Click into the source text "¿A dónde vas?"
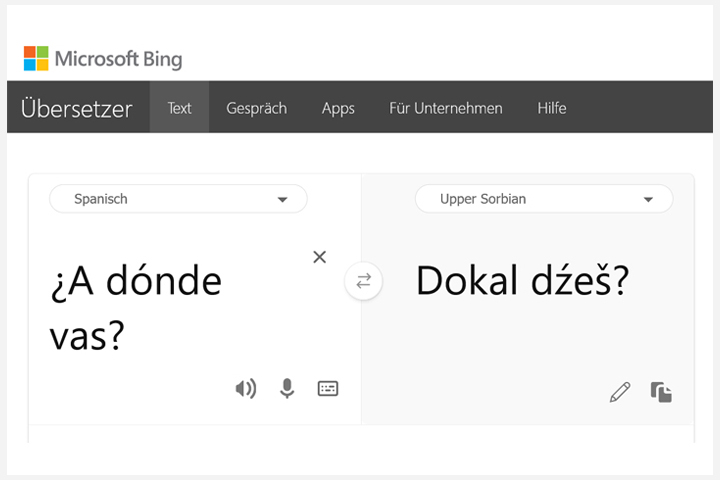Screen dimensions: 720x480 click(135, 307)
